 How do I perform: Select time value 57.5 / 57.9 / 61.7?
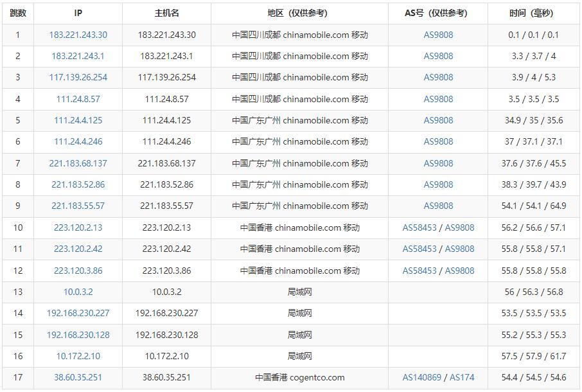pos(533,356)
